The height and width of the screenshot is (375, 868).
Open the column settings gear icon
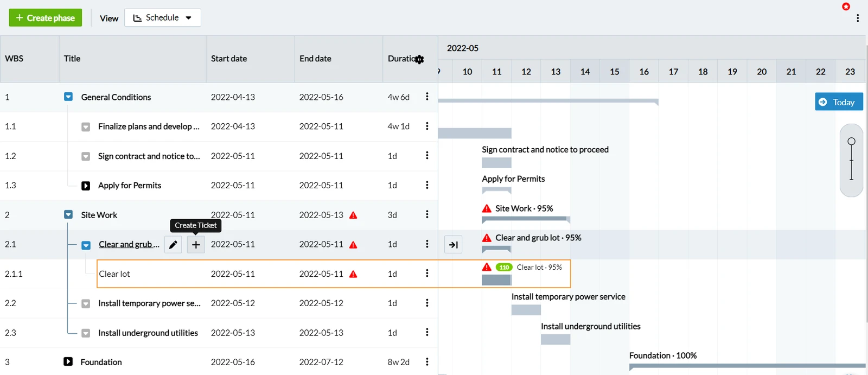pyautogui.click(x=419, y=59)
